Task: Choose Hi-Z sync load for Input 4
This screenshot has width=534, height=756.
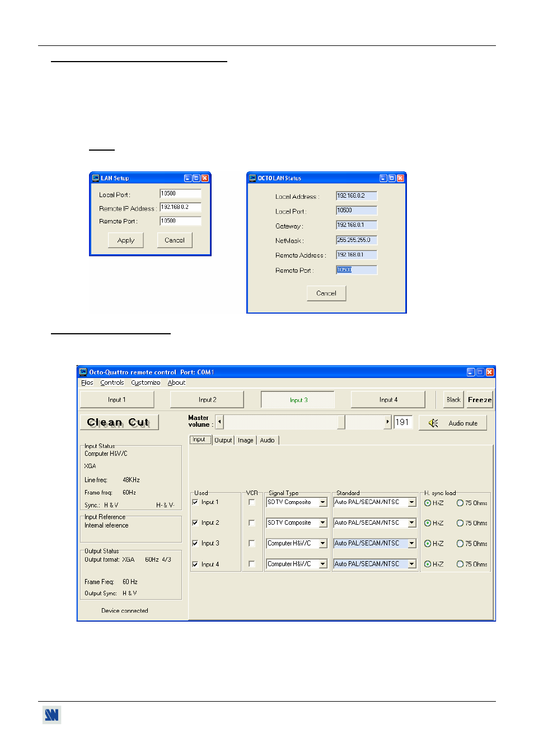Action: pos(428,564)
